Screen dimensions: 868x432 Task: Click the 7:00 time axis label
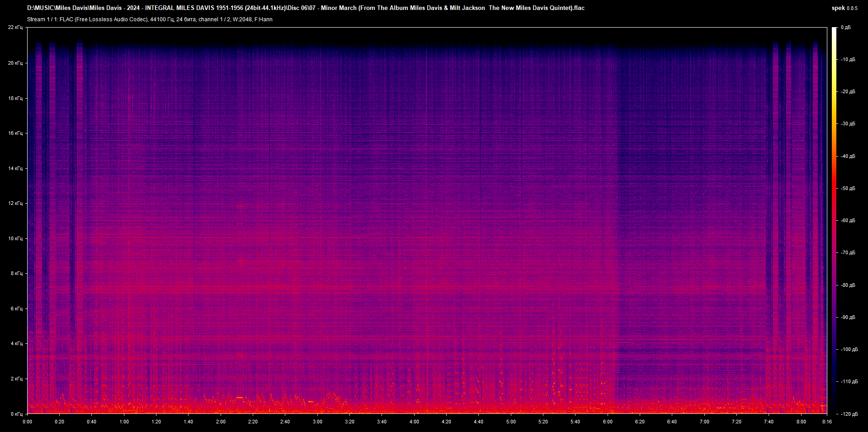[x=704, y=422]
